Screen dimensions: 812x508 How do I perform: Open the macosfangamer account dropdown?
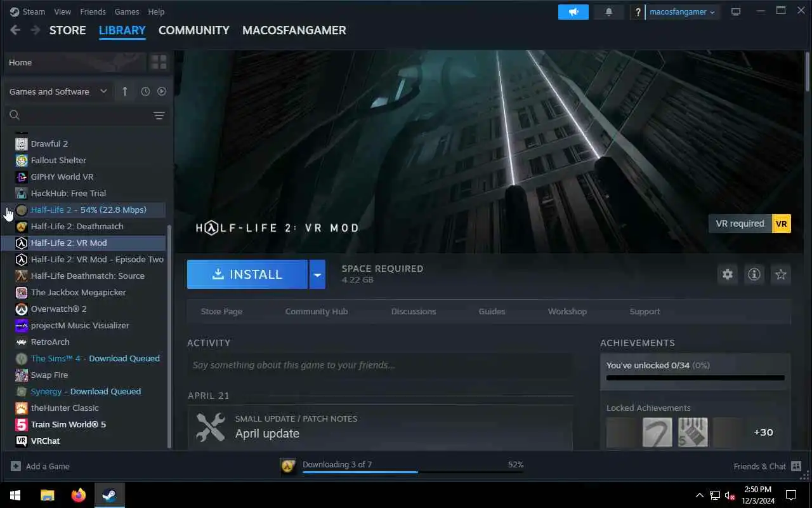click(x=683, y=12)
